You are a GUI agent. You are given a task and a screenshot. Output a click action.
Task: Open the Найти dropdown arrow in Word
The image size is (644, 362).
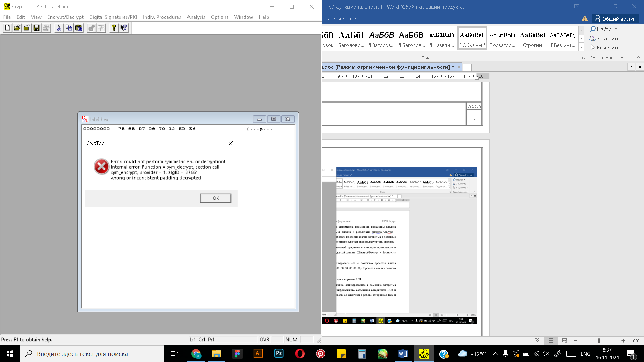[x=616, y=29]
